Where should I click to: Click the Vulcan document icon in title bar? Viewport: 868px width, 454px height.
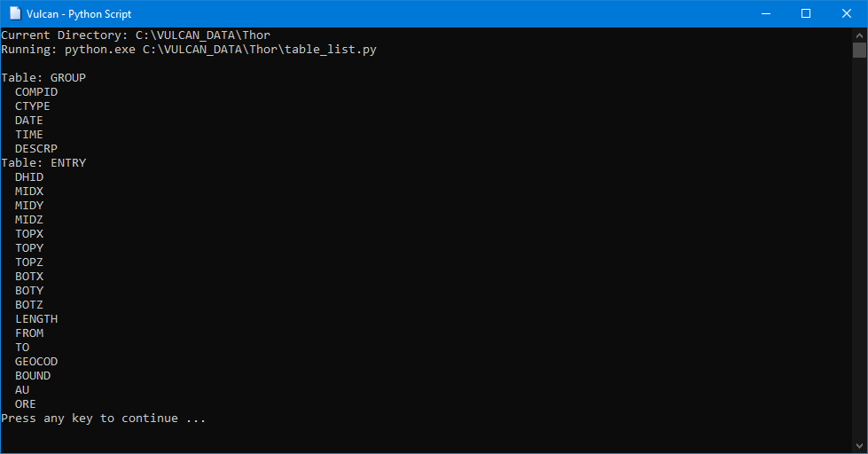[x=15, y=13]
